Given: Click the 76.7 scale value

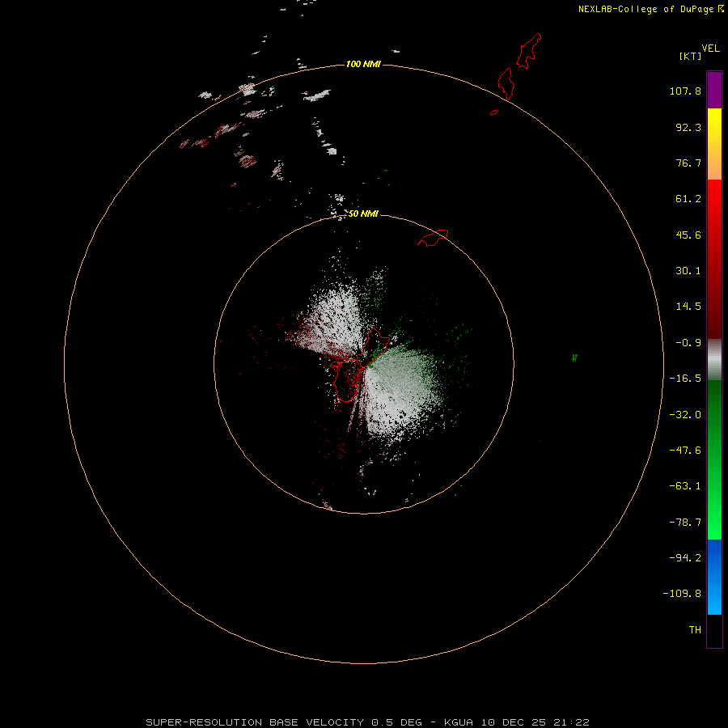Looking at the screenshot, I should click(x=688, y=163).
